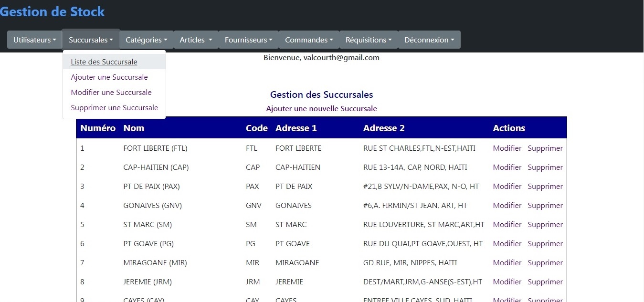Image resolution: width=644 pixels, height=302 pixels.
Task: Open the Utilisateurs dropdown menu
Action: click(x=34, y=40)
